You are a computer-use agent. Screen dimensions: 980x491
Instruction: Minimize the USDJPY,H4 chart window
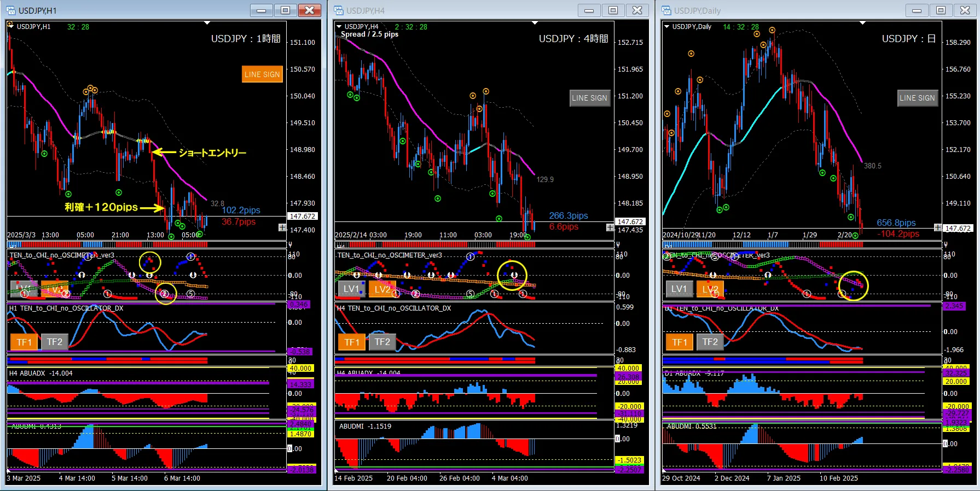589,10
